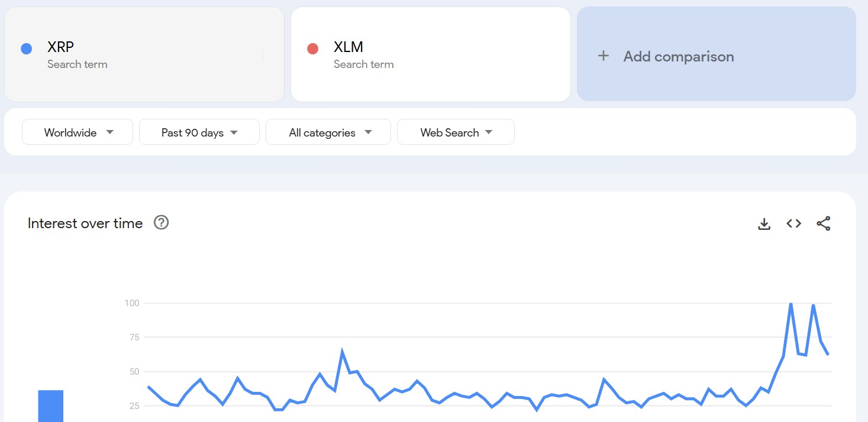Screen dimensions: 868x422
Task: Change the Web Search type dropdown
Action: tap(456, 132)
